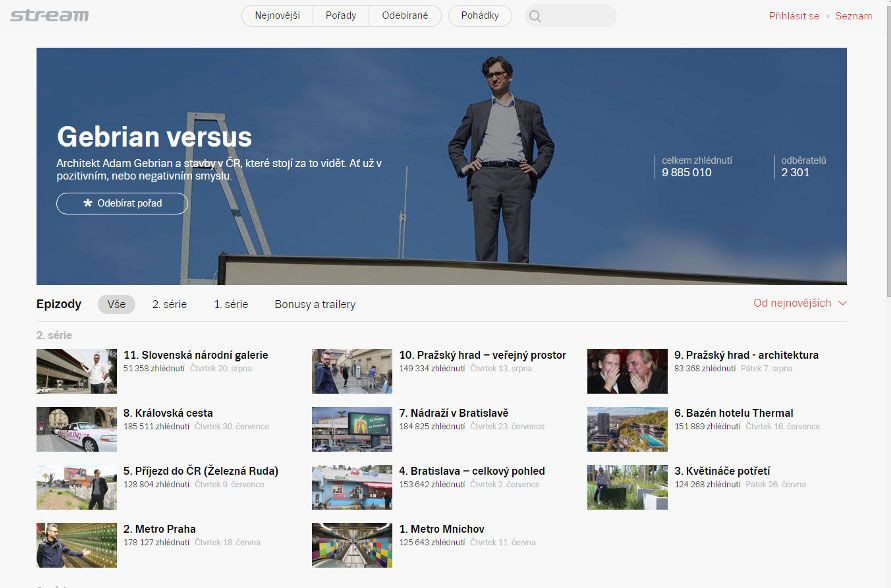Go to the Pořady section

340,16
